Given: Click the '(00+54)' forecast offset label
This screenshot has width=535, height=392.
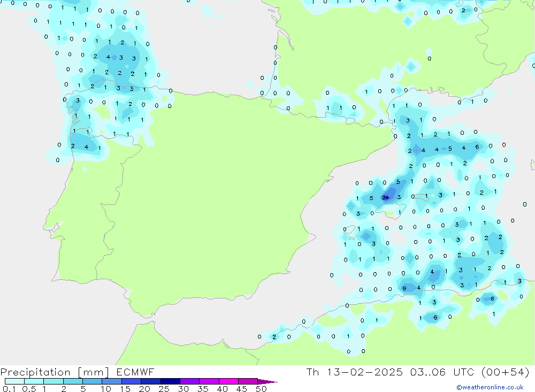Looking at the screenshot, I should click(x=506, y=372).
